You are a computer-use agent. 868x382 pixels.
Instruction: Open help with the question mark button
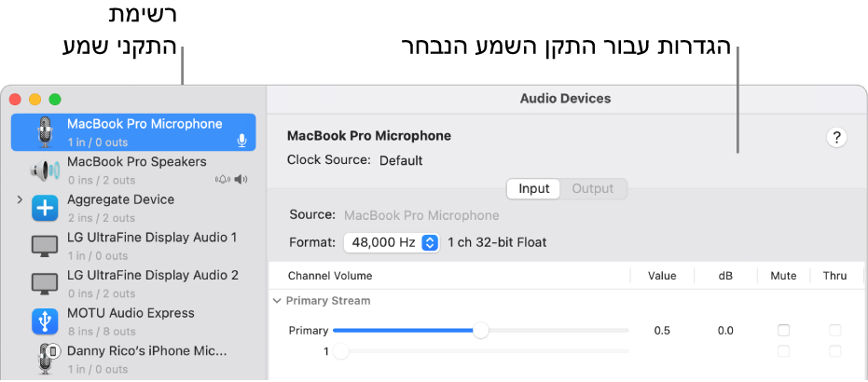(x=836, y=138)
